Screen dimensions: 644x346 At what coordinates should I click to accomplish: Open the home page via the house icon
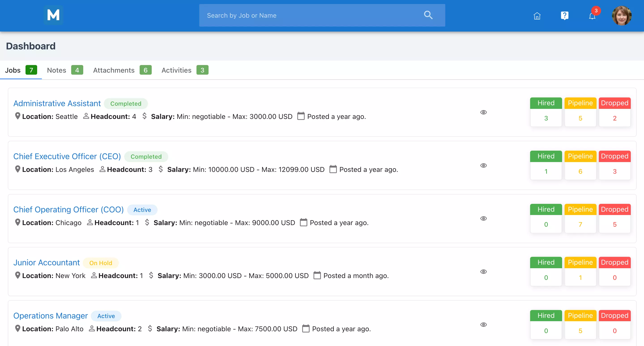click(x=537, y=16)
